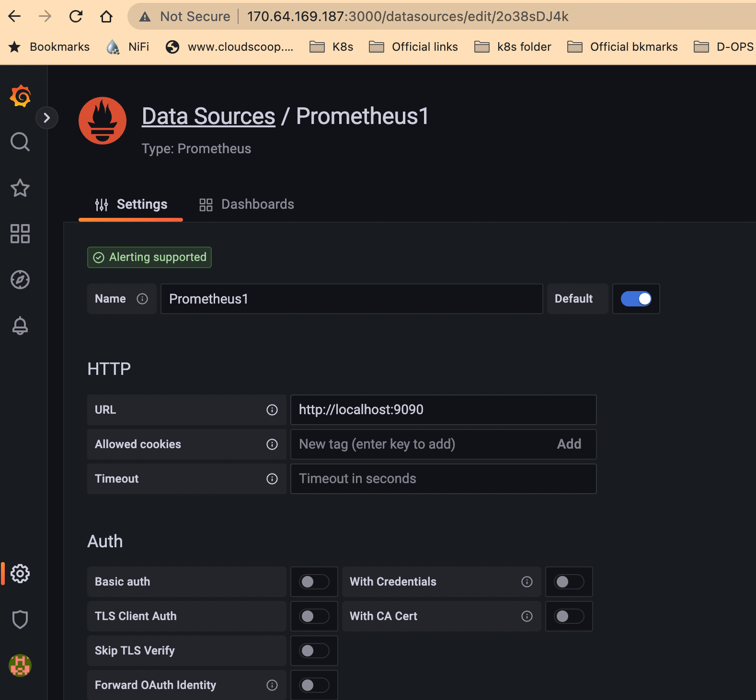756x700 pixels.
Task: Click the HTTP section heading
Action: tap(109, 369)
